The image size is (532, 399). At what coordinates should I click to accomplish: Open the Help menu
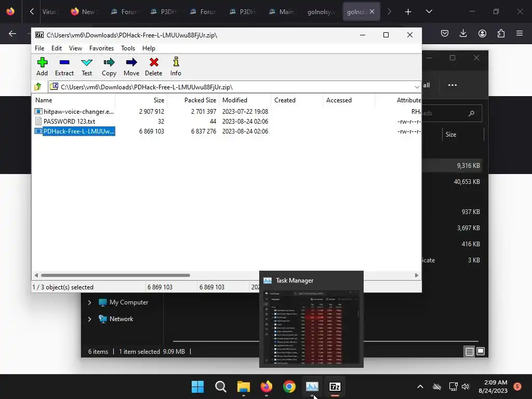coord(149,48)
